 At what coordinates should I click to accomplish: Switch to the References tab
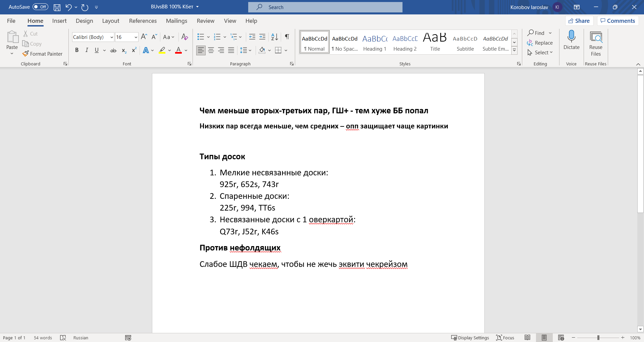[x=143, y=21]
